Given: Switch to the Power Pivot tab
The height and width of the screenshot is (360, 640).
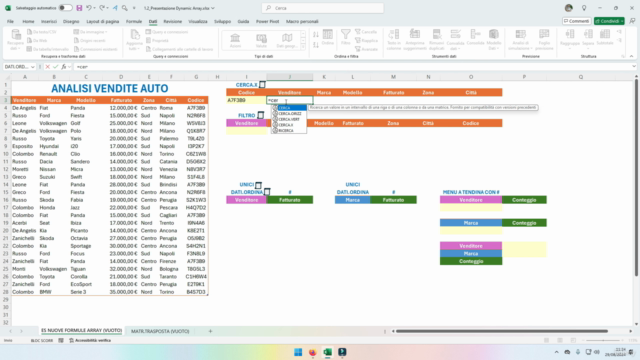Looking at the screenshot, I should 267,21.
